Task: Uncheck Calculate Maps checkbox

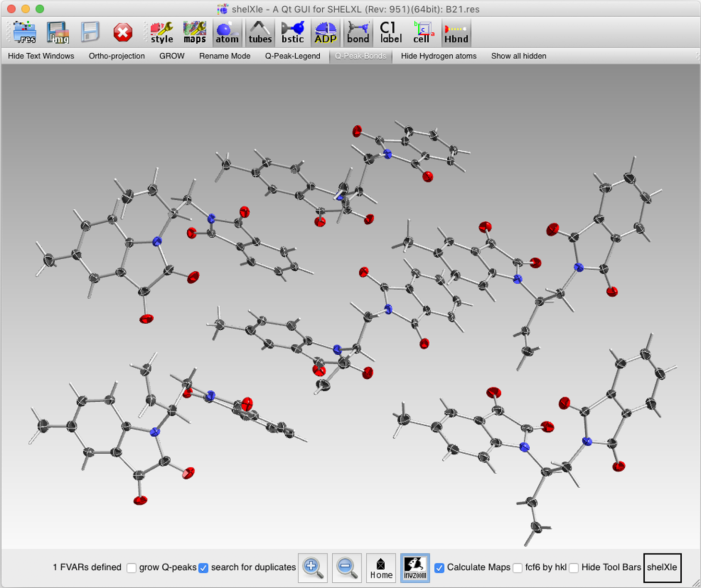Action: 439,568
